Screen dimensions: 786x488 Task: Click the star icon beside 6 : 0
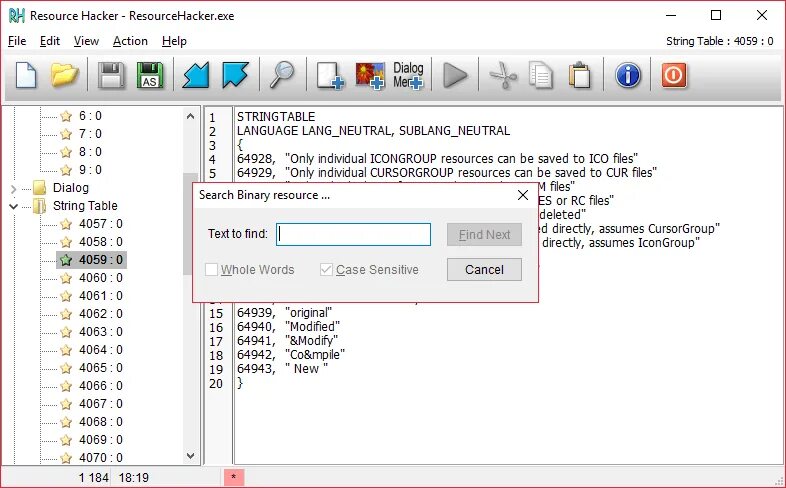(66, 116)
